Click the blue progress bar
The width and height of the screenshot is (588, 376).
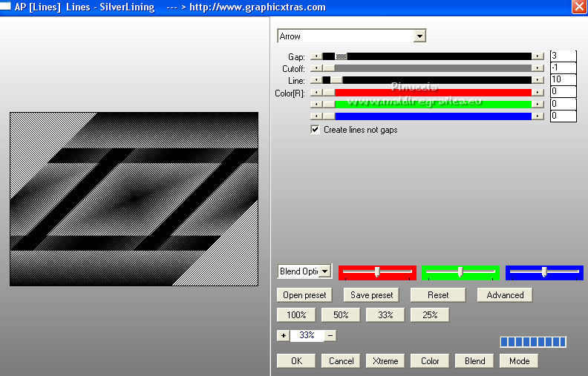tap(533, 342)
